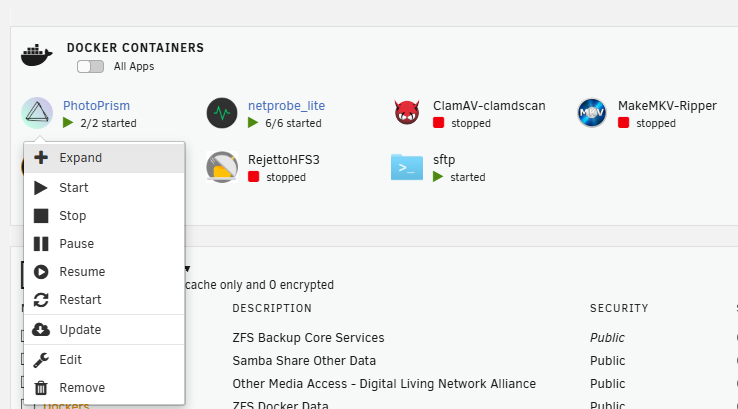The width and height of the screenshot is (738, 409).
Task: Click the SECURITY column header
Action: (619, 308)
